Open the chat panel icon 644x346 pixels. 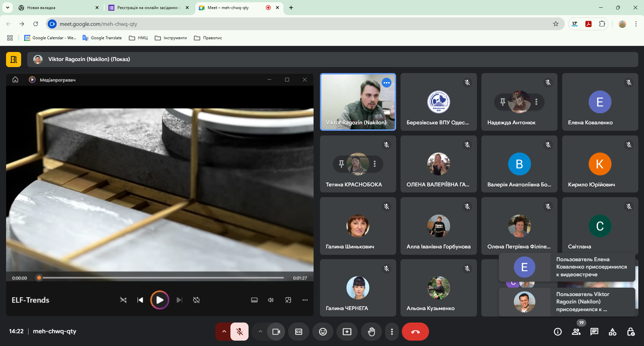point(594,332)
